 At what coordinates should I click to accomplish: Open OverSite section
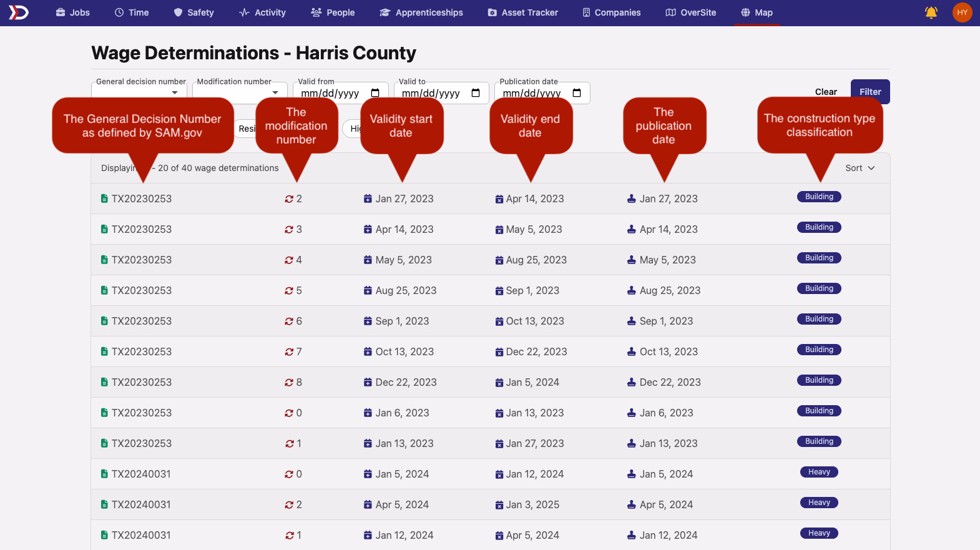(691, 12)
